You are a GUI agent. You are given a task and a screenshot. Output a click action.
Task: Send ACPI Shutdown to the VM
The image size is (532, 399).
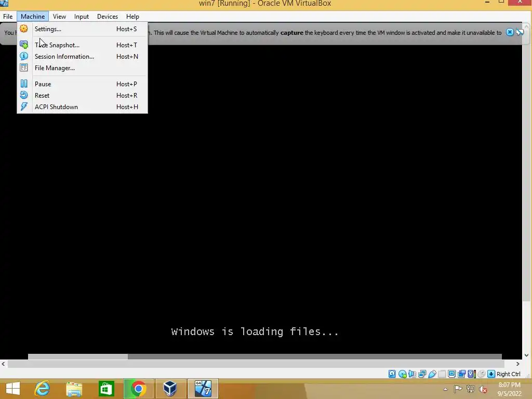82,107
